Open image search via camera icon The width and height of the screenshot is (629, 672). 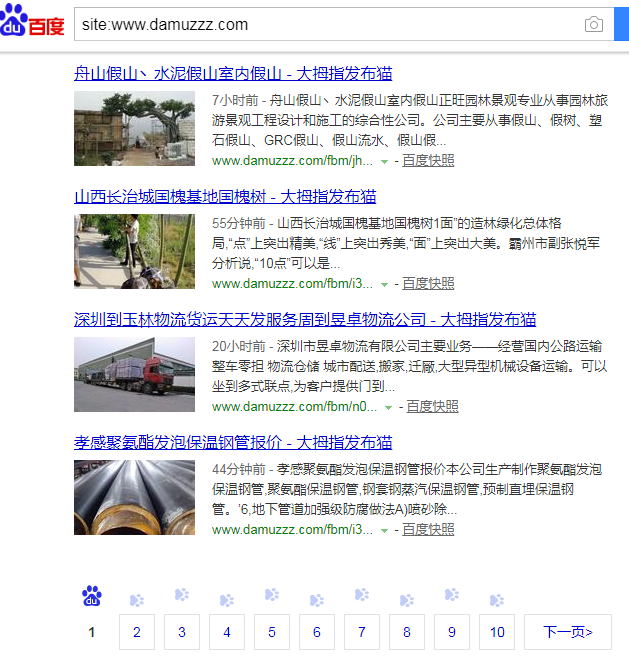tap(594, 24)
